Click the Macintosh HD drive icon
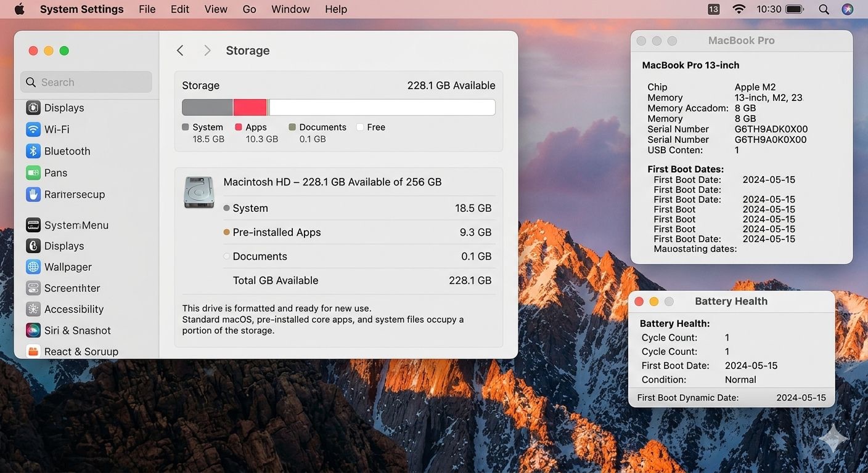 pyautogui.click(x=199, y=192)
